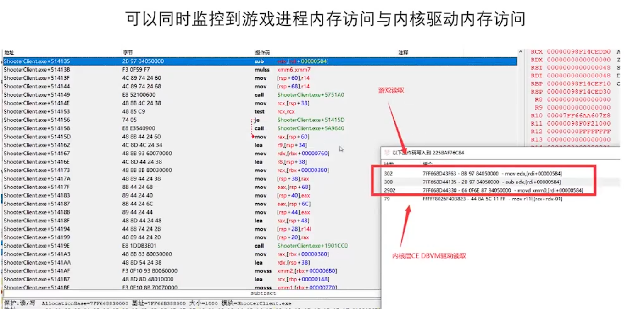The width and height of the screenshot is (644, 309).
Task: Click the red execution arrow beside mov rax,[rsp+60]
Action: pyautogui.click(x=253, y=137)
